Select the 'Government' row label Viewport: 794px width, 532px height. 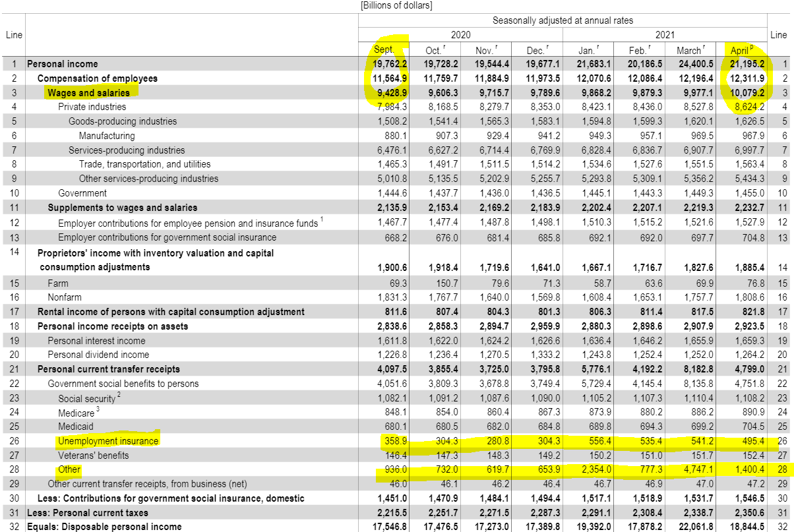[x=82, y=193]
